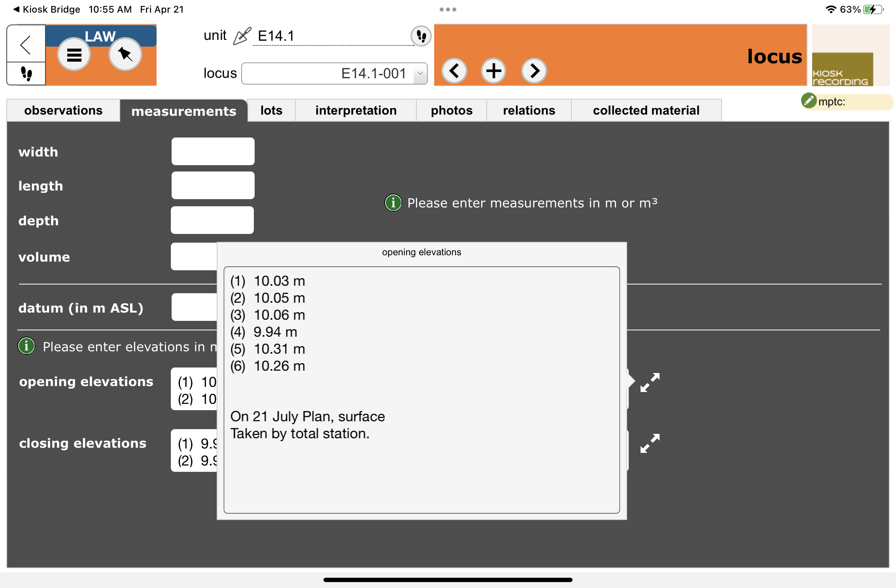Open the relations tab
This screenshot has width=896, height=588.
point(529,110)
